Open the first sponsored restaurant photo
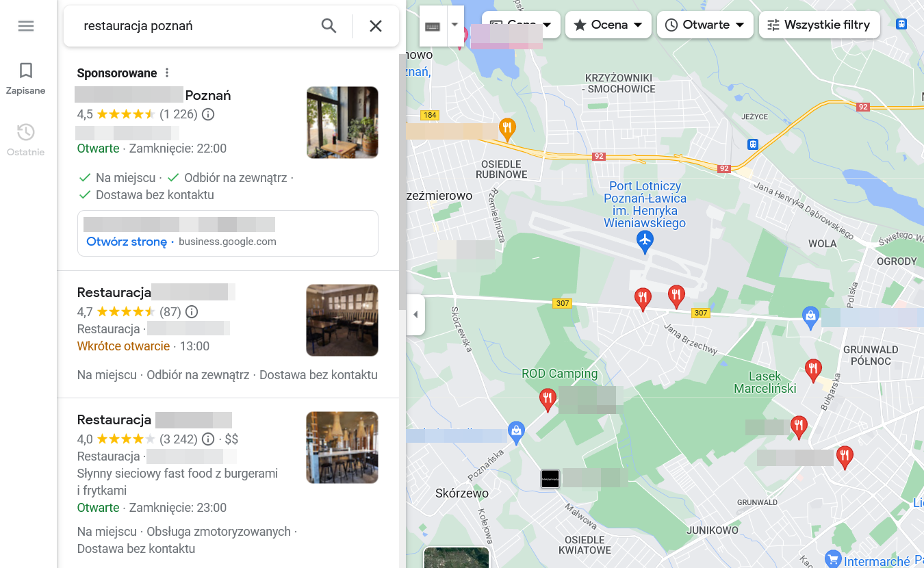This screenshot has width=924, height=568. click(x=342, y=122)
